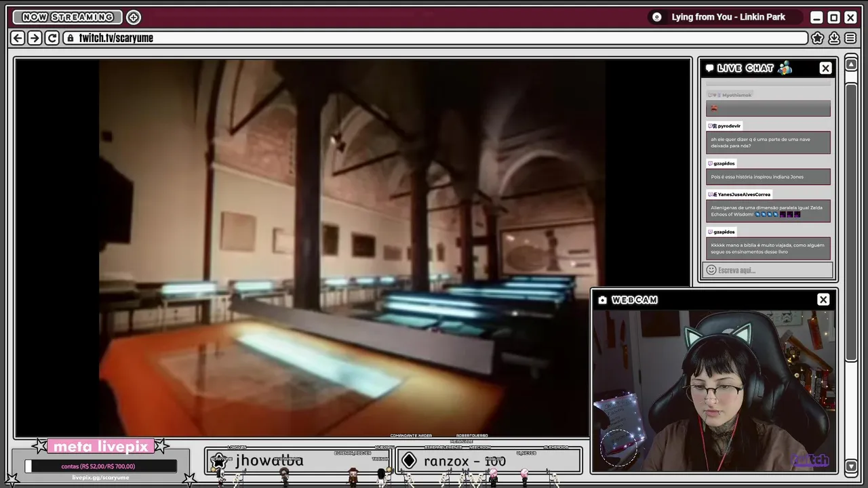Open the hamburger menu icon

[x=850, y=38]
